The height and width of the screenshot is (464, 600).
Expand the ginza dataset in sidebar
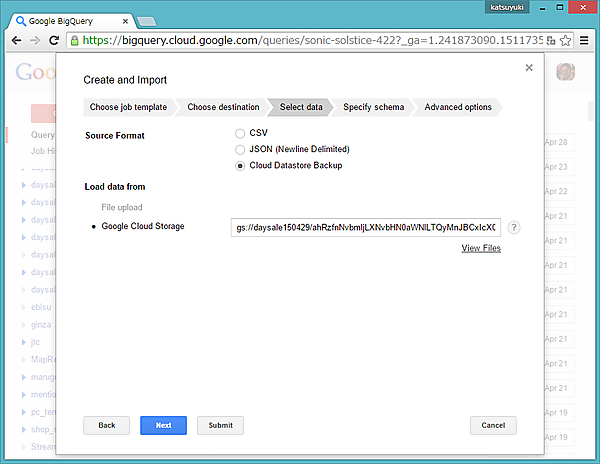(x=23, y=325)
